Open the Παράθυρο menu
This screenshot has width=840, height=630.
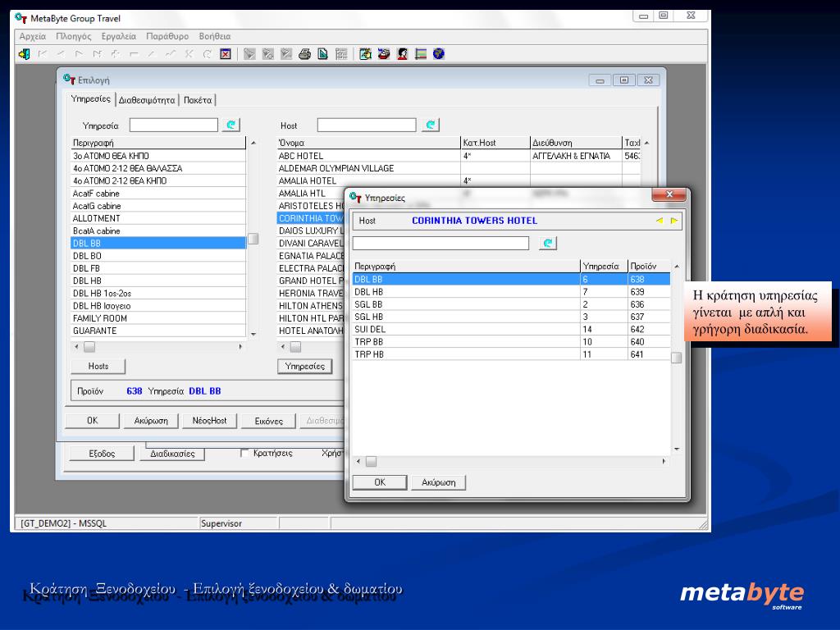pos(167,36)
